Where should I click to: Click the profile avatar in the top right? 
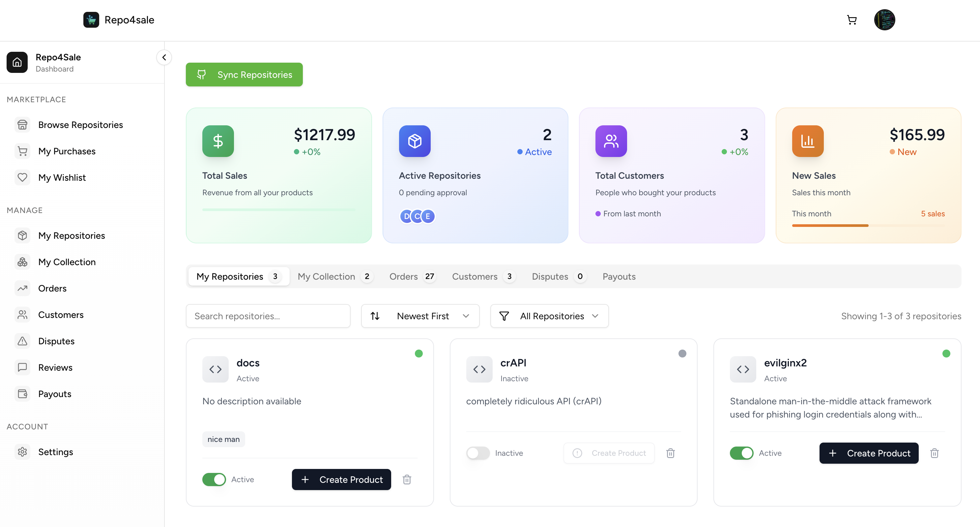tap(884, 20)
